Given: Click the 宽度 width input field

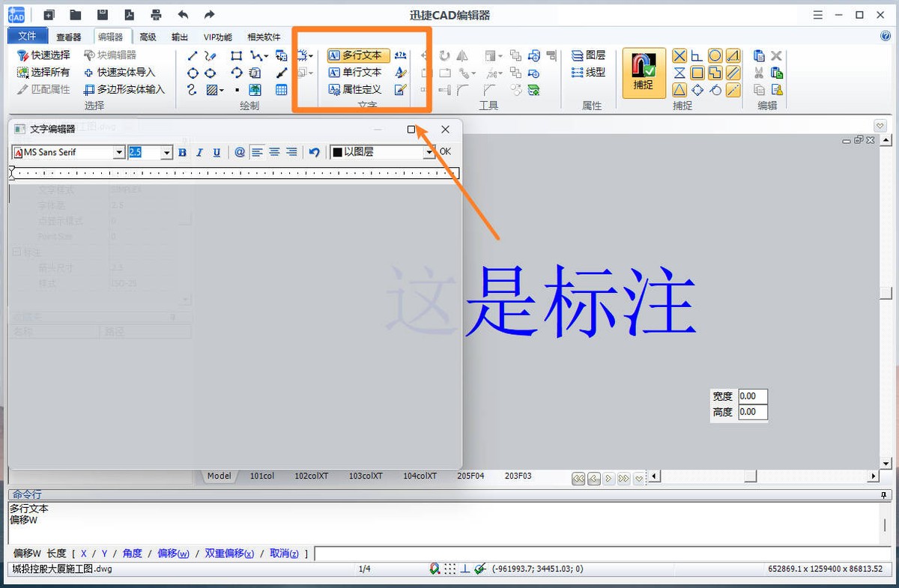Looking at the screenshot, I should pyautogui.click(x=751, y=395).
